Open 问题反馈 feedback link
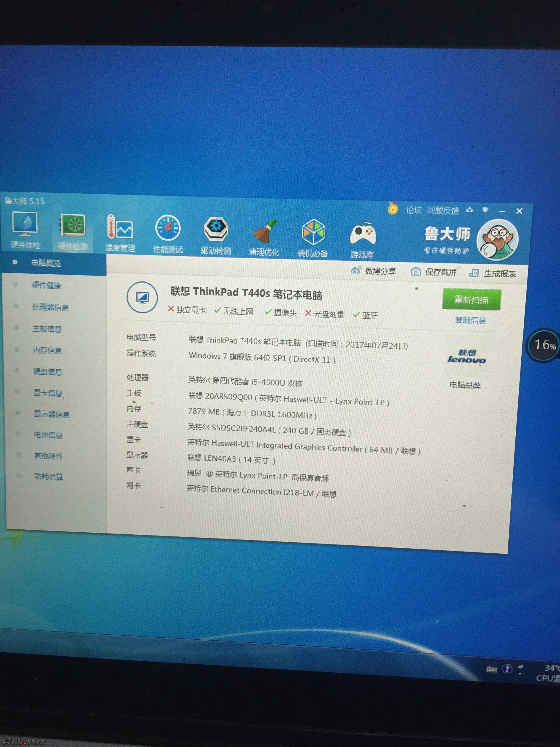 pos(443,211)
